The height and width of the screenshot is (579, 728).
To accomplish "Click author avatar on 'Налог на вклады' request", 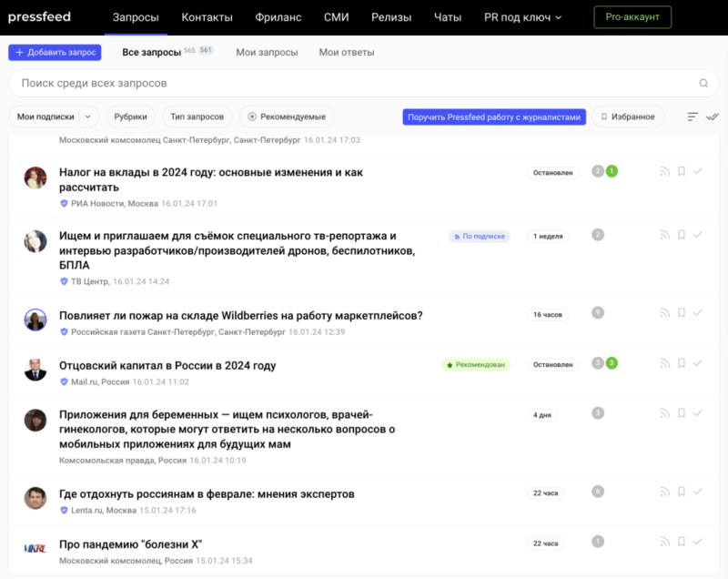I will tap(35, 178).
